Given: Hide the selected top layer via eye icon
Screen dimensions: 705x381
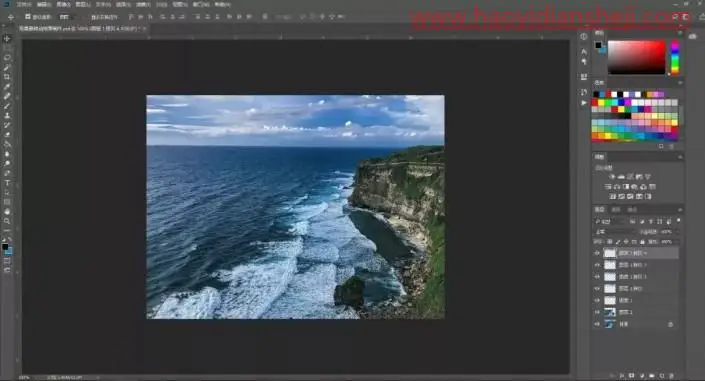Looking at the screenshot, I should pyautogui.click(x=597, y=253).
